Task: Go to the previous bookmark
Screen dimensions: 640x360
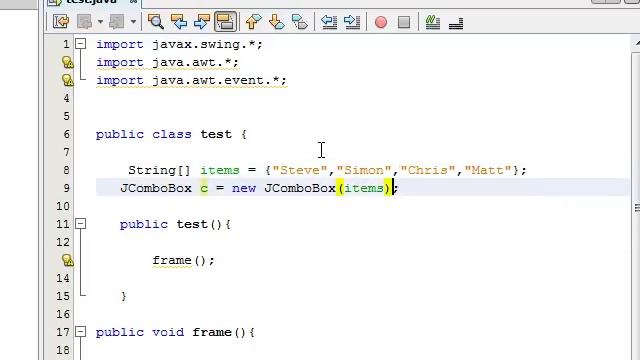Action: point(253,22)
